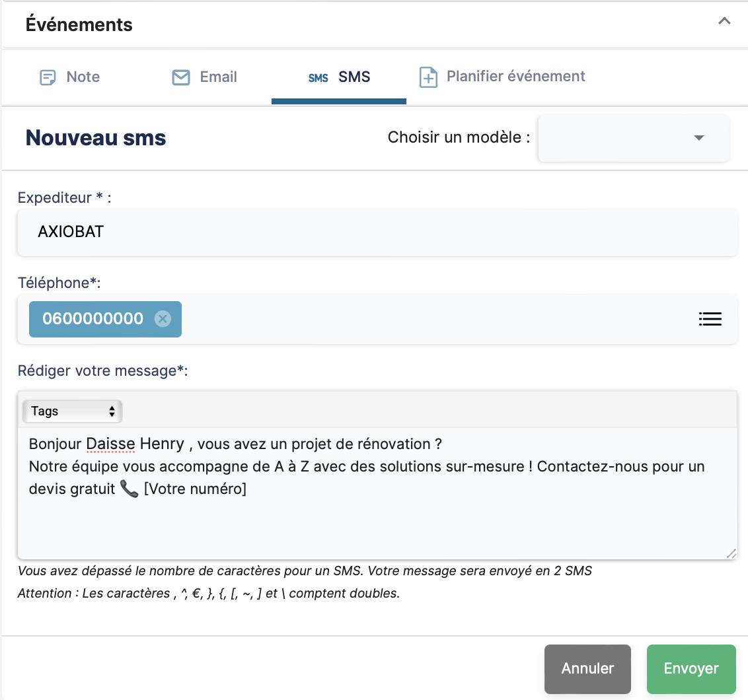Select the 0600000000 phone number tag
This screenshot has width=748, height=700.
tap(93, 319)
